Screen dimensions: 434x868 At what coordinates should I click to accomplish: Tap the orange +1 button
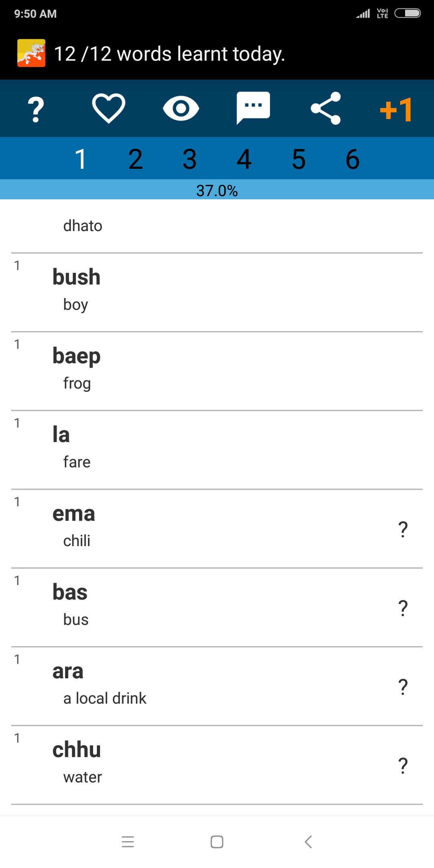pyautogui.click(x=396, y=109)
